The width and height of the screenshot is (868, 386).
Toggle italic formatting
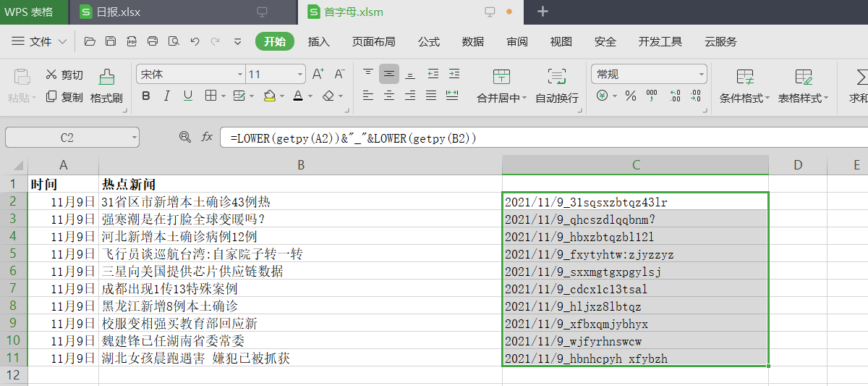[x=167, y=96]
